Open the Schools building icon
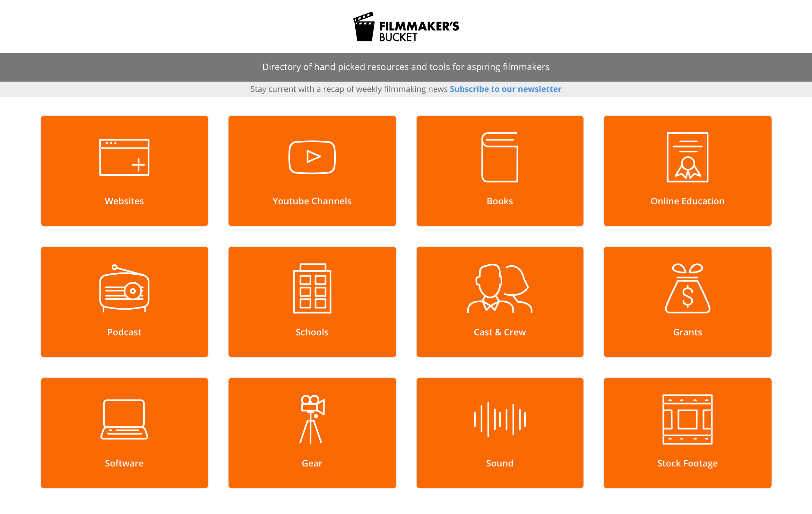812x514 pixels. (312, 288)
